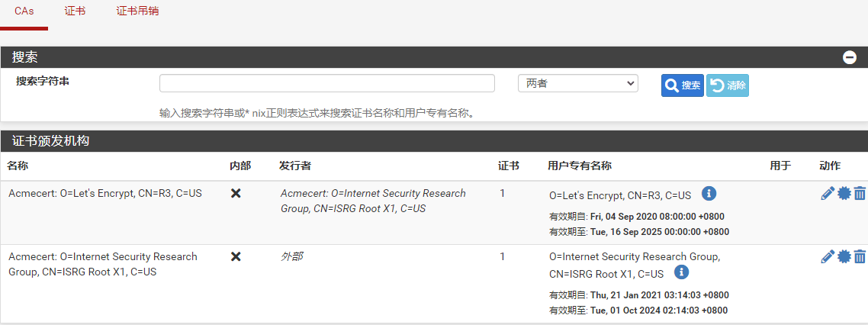Export the ISRG Root X1 CA certificate
The image size is (868, 325).
coord(844,257)
